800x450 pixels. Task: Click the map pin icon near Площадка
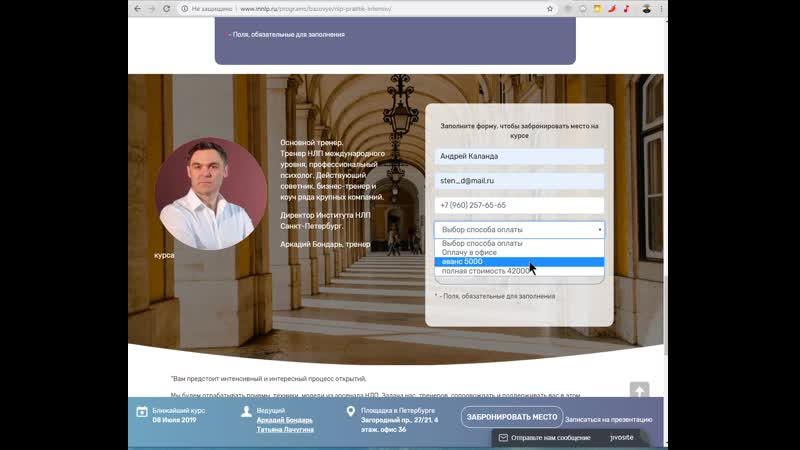coord(351,411)
